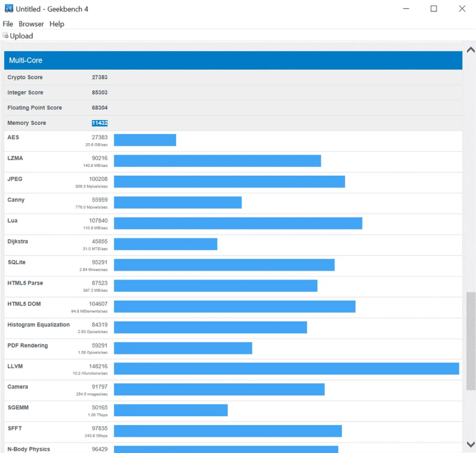Click the Memory Score label
The image size is (476, 453).
[x=26, y=123]
